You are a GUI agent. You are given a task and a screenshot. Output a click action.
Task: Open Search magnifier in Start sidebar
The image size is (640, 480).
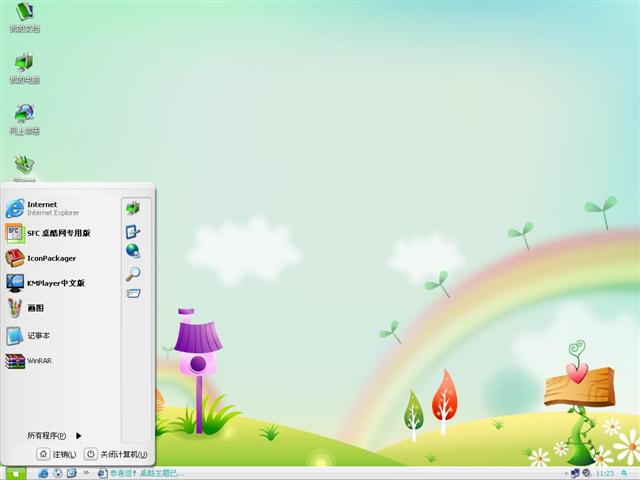pos(133,273)
